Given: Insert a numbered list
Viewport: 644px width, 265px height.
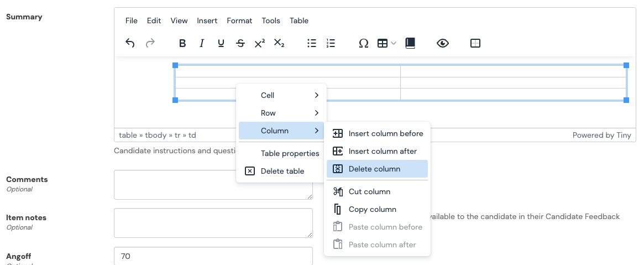Looking at the screenshot, I should pyautogui.click(x=331, y=43).
